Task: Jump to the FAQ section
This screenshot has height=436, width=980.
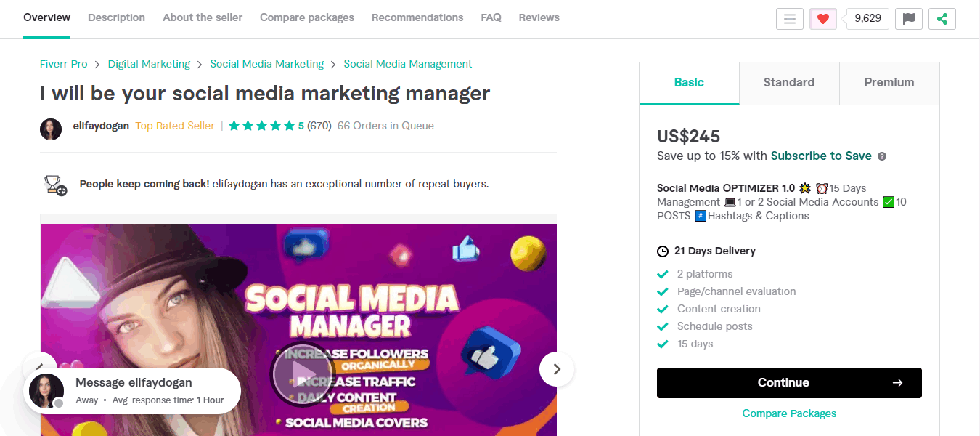Action: (491, 17)
